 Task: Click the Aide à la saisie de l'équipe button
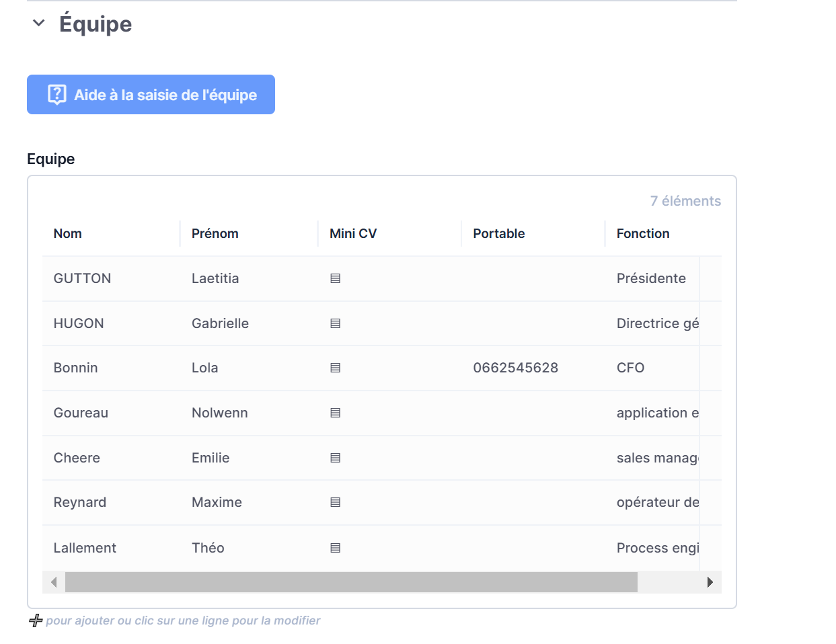pos(151,95)
